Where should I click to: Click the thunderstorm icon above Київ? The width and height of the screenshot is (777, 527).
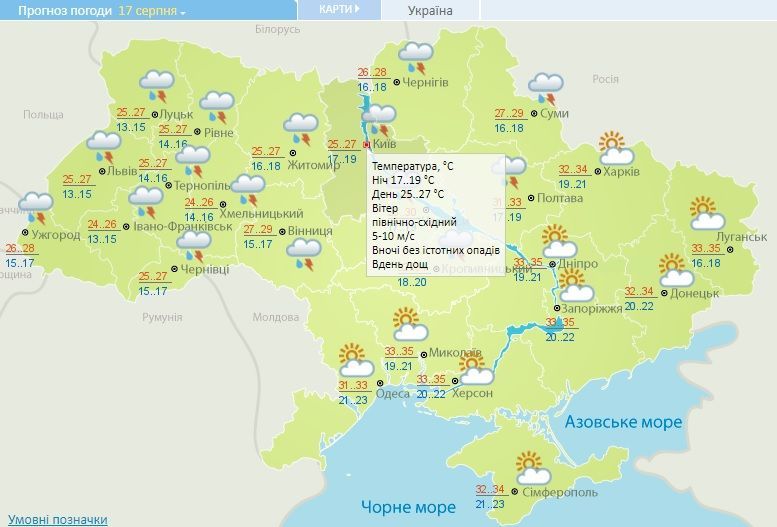[379, 120]
